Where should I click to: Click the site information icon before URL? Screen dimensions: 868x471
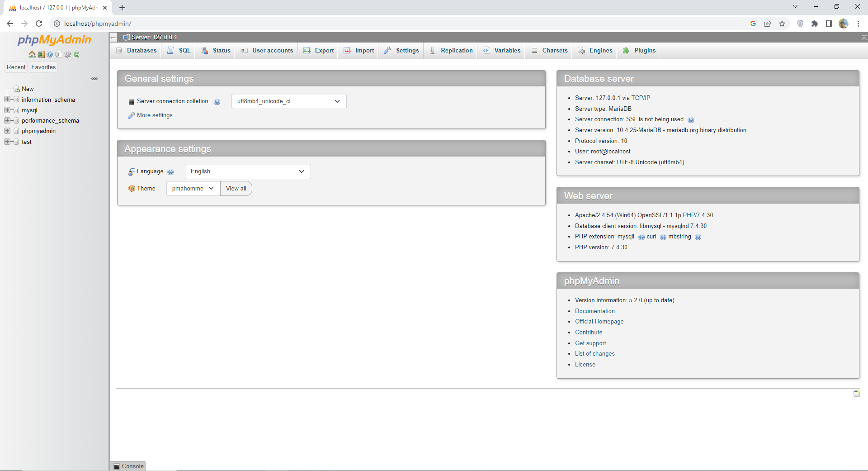coord(57,24)
